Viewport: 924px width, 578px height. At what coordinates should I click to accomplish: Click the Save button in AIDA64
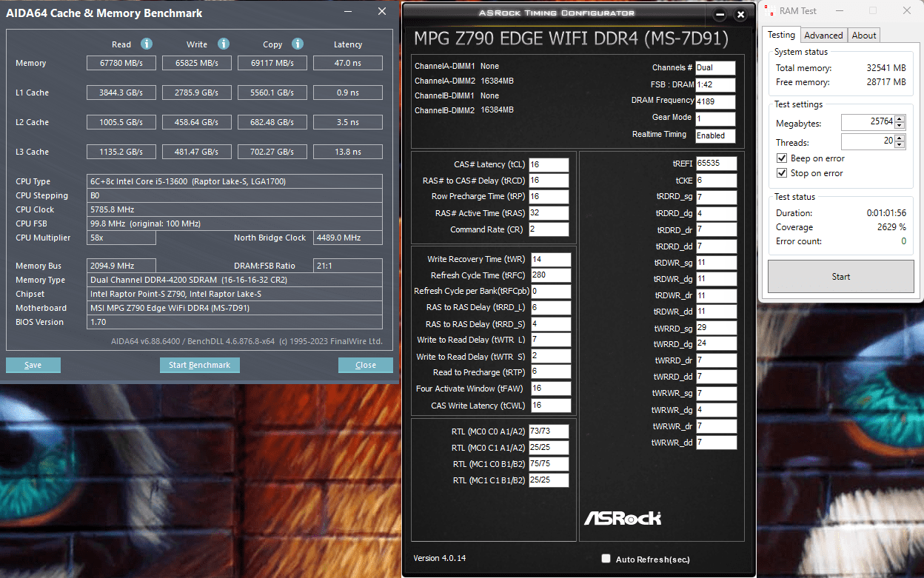(33, 365)
